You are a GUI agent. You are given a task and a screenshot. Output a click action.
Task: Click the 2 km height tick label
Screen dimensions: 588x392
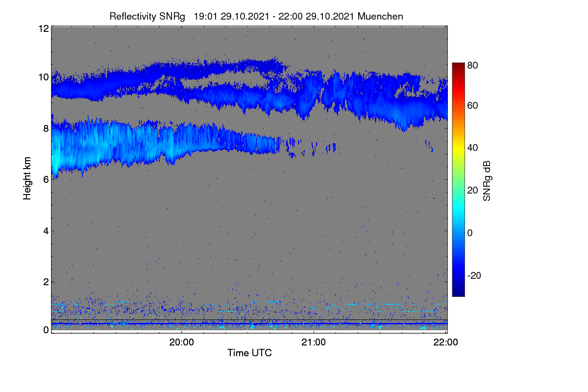tap(46, 282)
